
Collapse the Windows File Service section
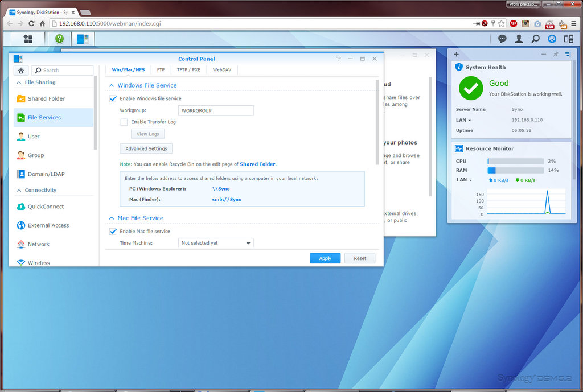coord(112,85)
